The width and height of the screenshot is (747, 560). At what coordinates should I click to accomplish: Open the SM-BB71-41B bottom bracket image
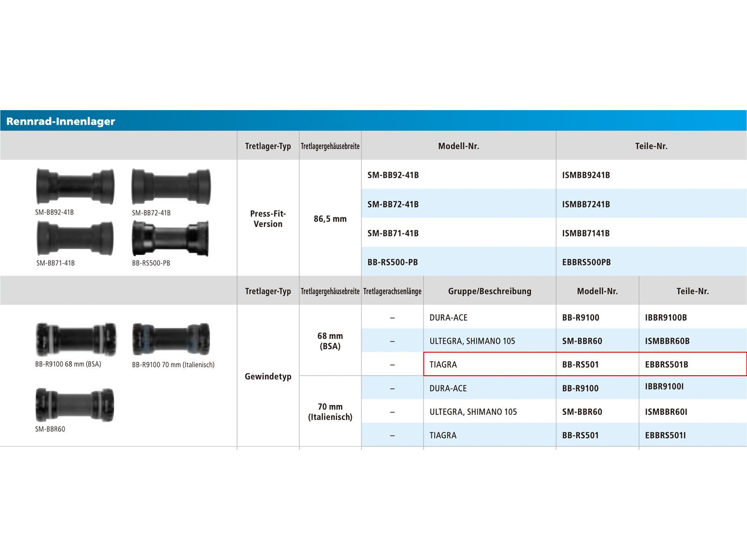point(75,238)
